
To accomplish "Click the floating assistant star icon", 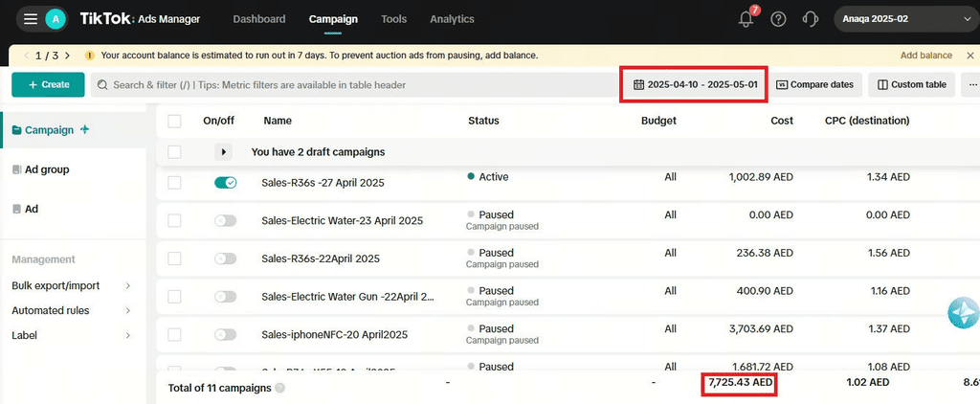I will pos(962,313).
